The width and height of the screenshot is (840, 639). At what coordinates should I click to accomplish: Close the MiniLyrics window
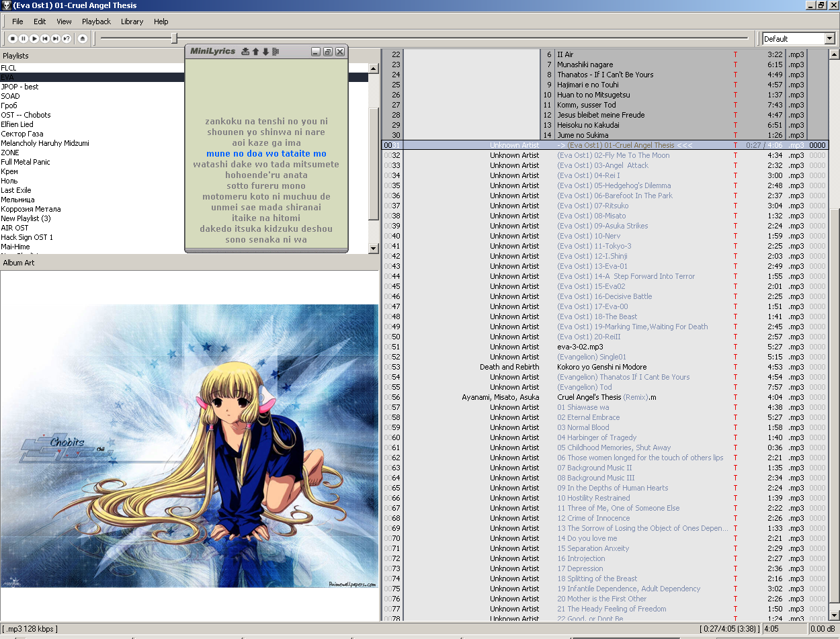coord(340,52)
